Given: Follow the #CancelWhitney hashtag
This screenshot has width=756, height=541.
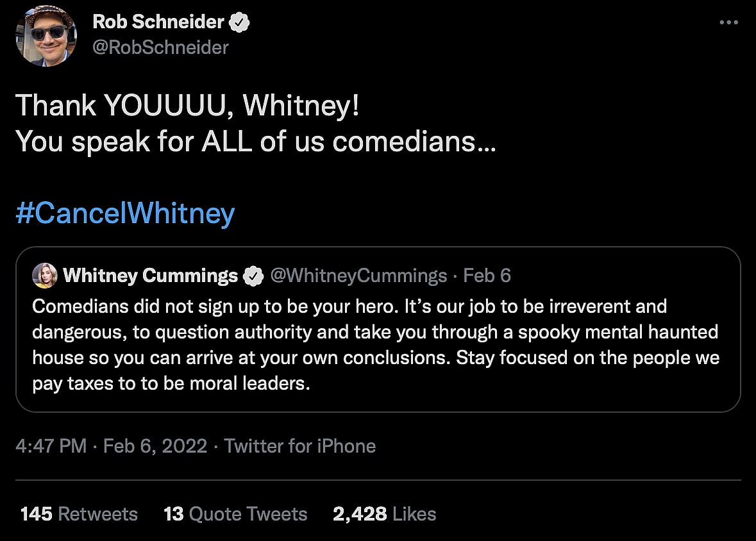Looking at the screenshot, I should point(125,213).
